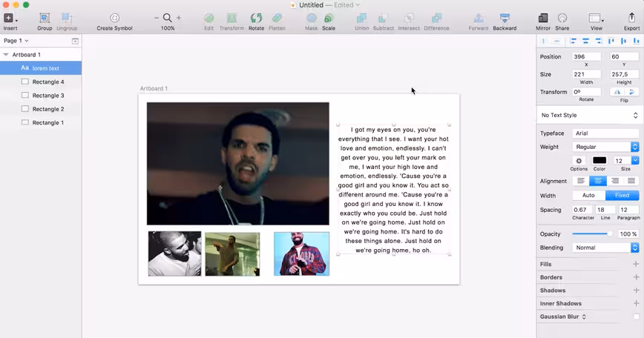Align layers to top edge
644x338 pixels.
[x=611, y=41]
